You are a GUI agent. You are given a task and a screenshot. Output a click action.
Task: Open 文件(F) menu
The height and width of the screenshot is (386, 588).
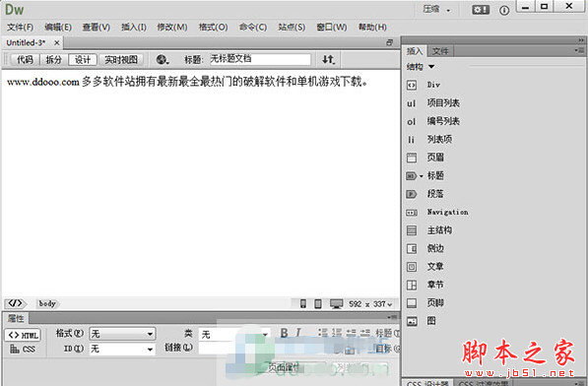point(20,28)
